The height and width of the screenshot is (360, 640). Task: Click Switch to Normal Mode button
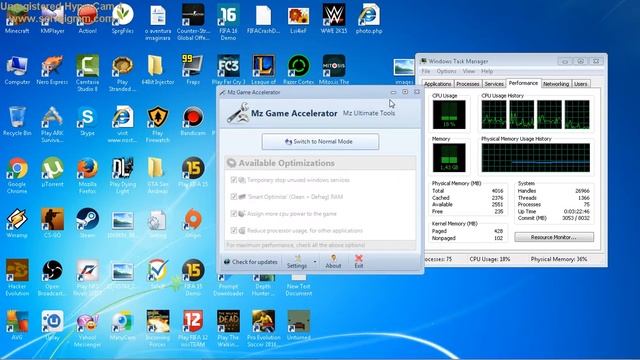[x=320, y=142]
